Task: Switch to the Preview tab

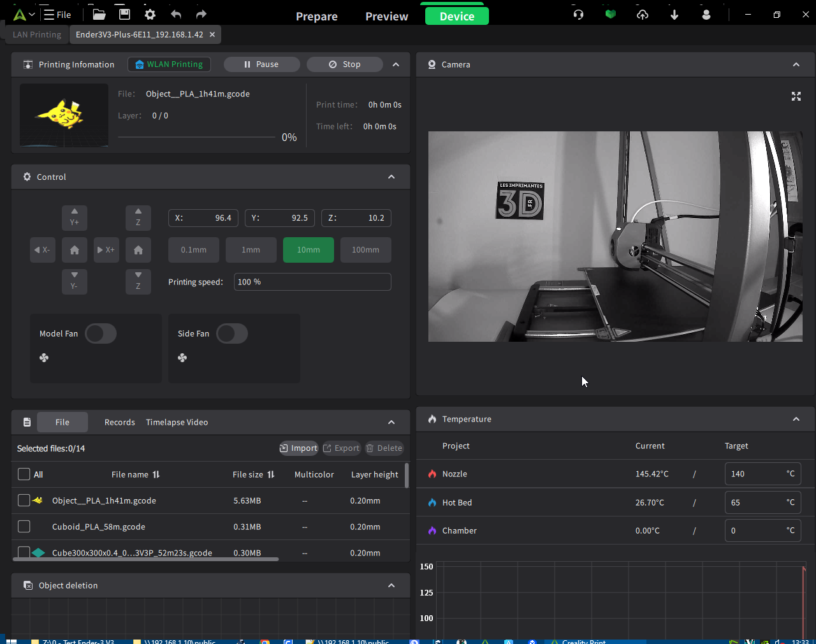Action: click(386, 17)
